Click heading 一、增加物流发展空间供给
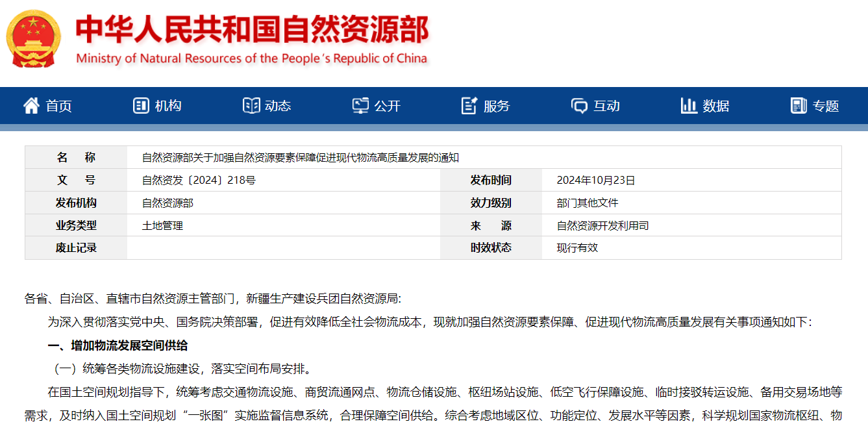868x426 pixels. coord(118,345)
